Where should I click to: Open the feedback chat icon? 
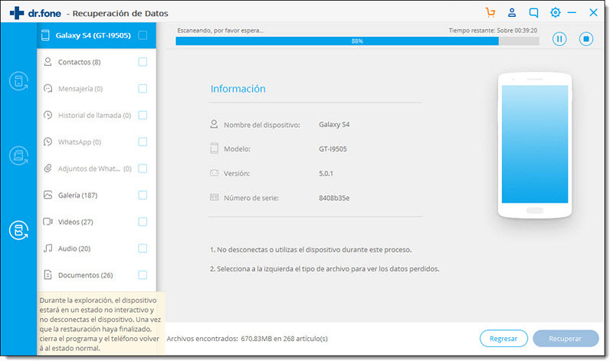[x=533, y=12]
